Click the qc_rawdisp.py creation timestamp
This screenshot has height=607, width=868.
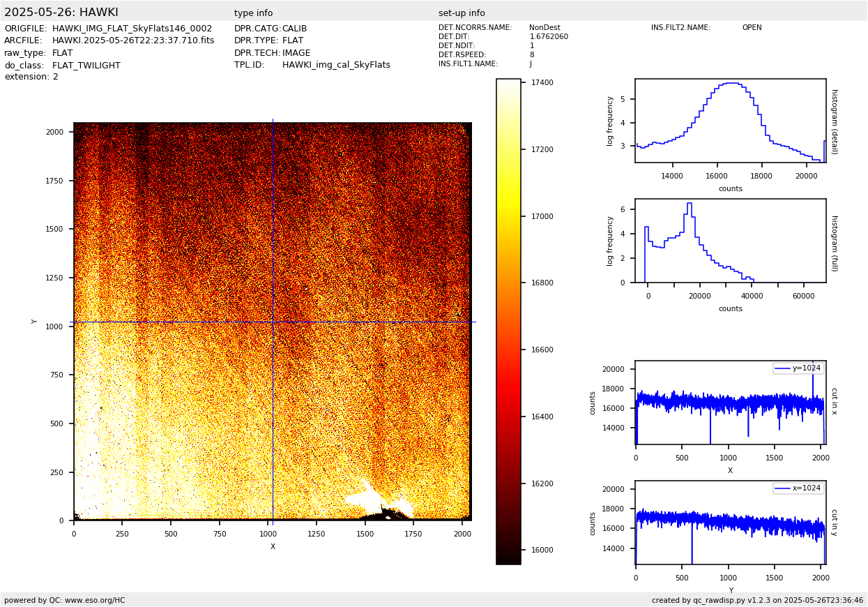point(757,600)
